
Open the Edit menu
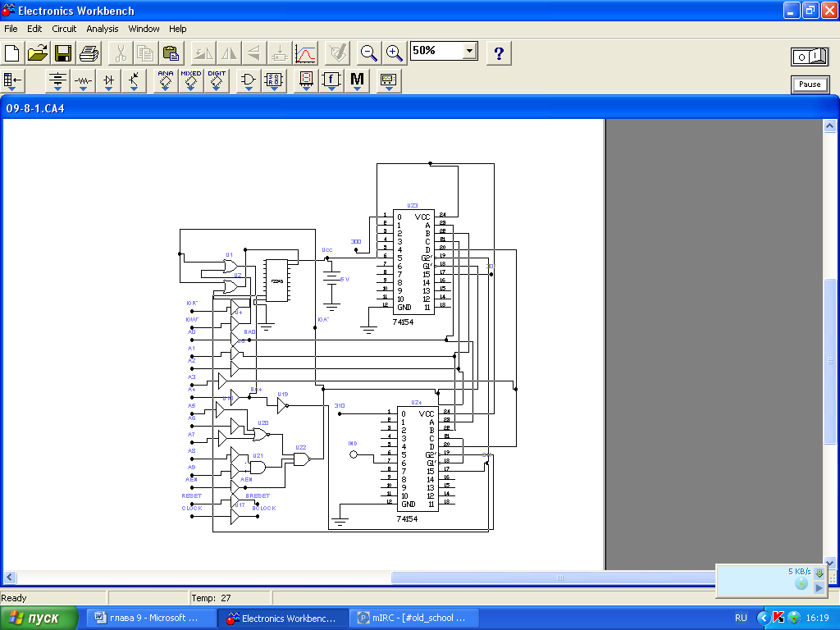(34, 29)
